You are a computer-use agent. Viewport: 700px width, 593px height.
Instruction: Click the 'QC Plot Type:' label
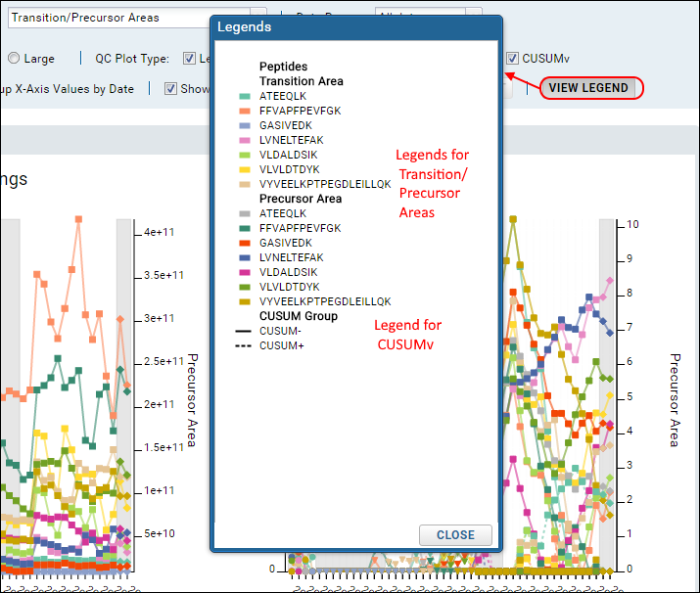coord(132,59)
